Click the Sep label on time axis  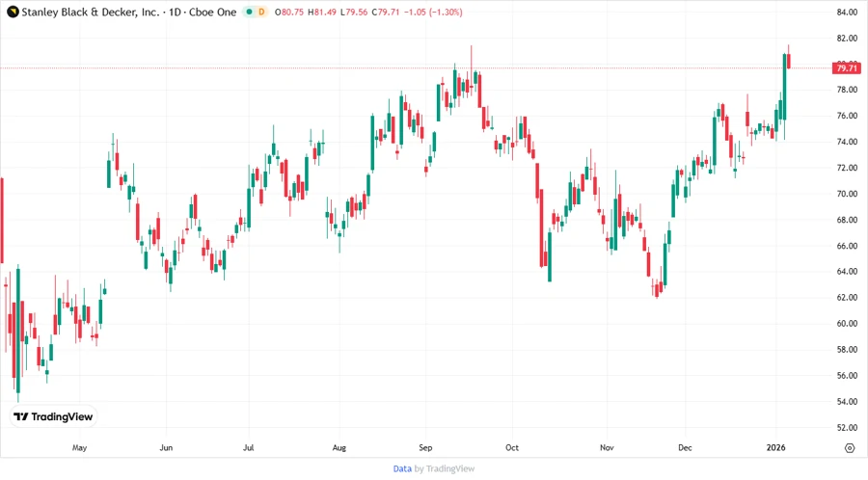(x=425, y=448)
